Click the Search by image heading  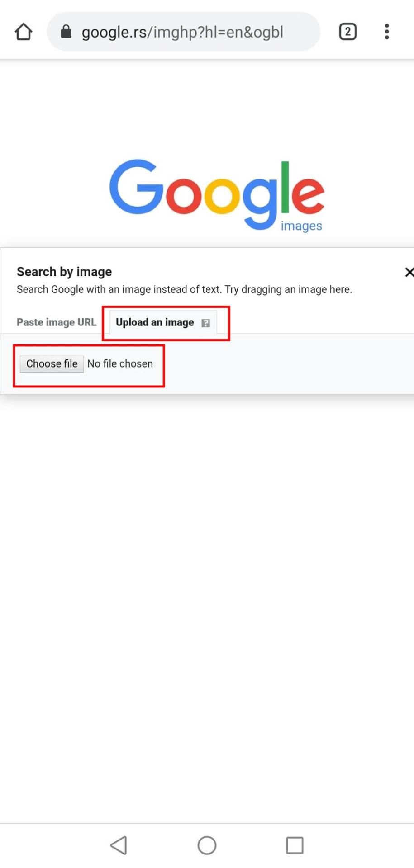(64, 272)
